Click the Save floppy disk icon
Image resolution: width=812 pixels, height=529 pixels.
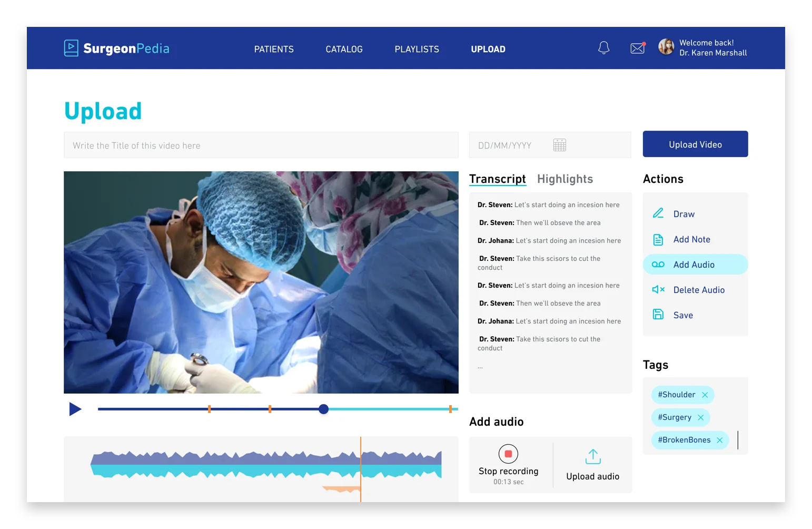[x=658, y=315]
